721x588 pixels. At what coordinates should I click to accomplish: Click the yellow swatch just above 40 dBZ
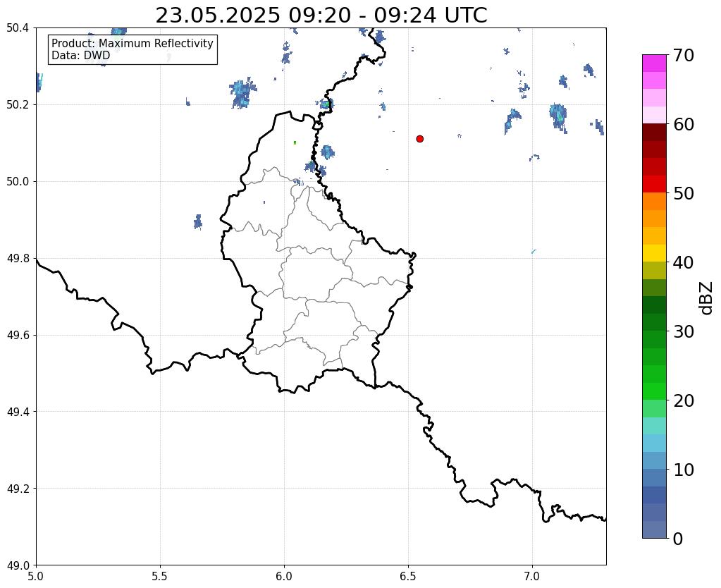pos(654,253)
